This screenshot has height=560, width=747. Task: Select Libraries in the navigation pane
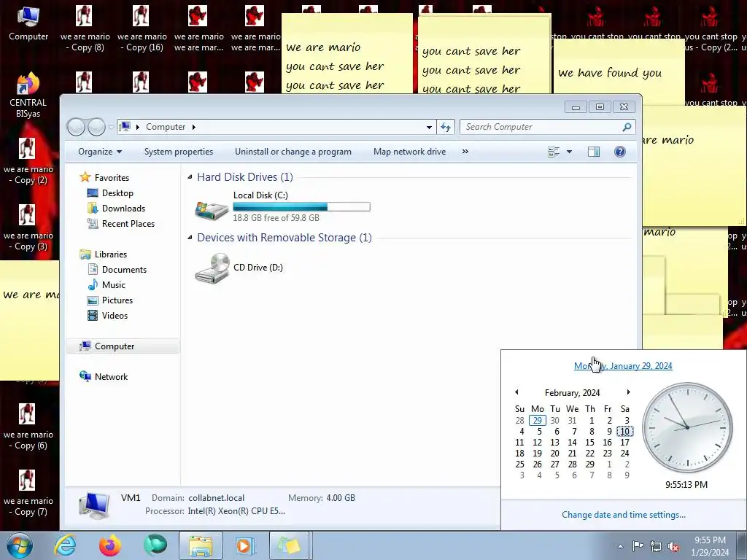point(111,254)
